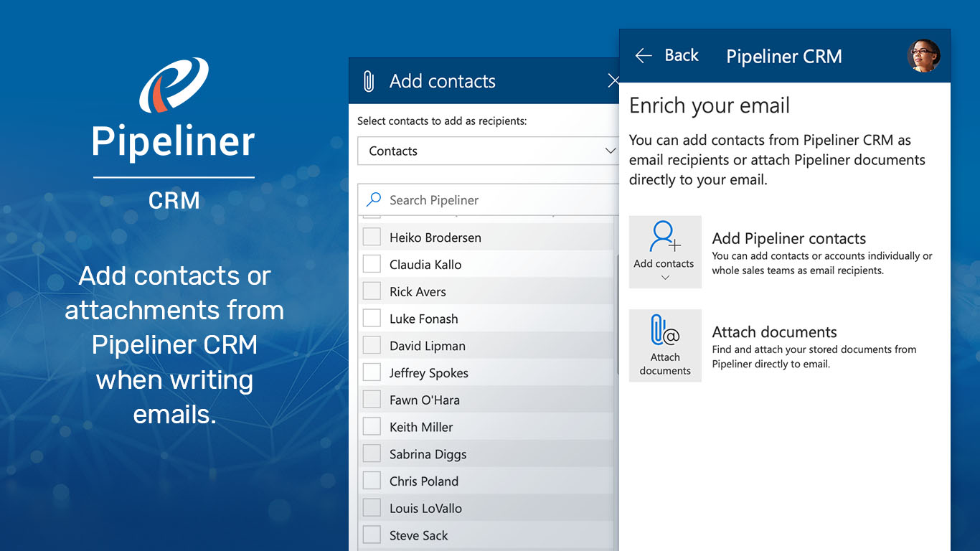Click the "Enrich your email" heading

pyautogui.click(x=710, y=106)
